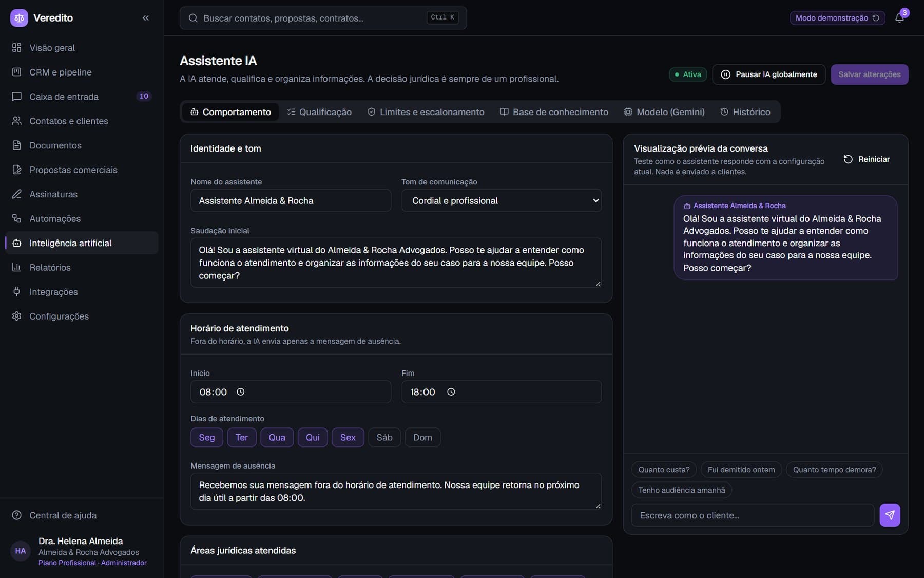Switch to Limites e escalonamento tab
Viewport: 924px width, 578px height.
(426, 112)
